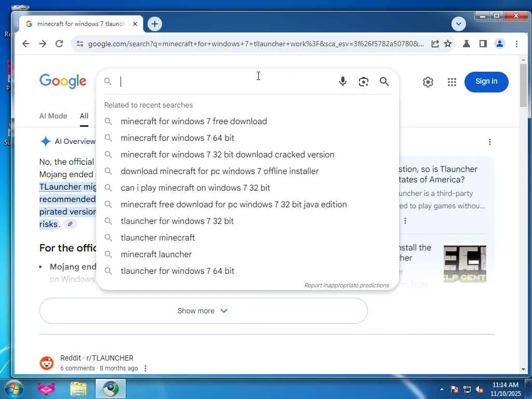Show hidden tray icons arrow

442,389
